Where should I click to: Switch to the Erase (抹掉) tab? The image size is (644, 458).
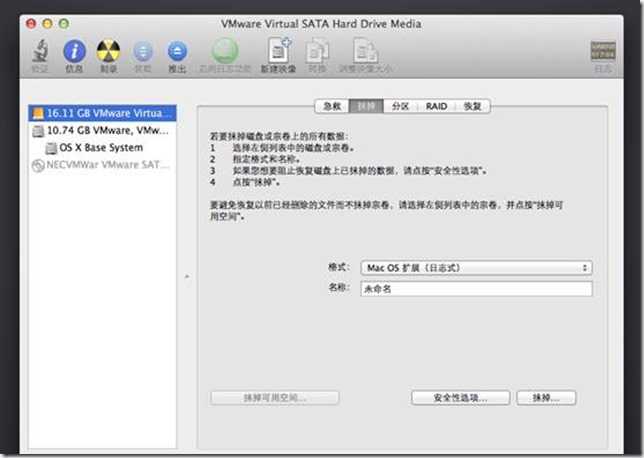click(366, 106)
